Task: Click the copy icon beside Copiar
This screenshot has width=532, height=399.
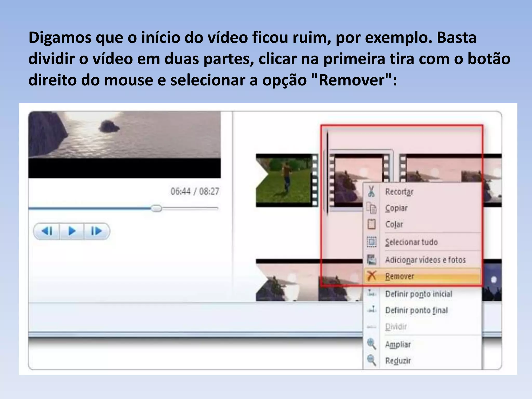Action: pos(371,208)
